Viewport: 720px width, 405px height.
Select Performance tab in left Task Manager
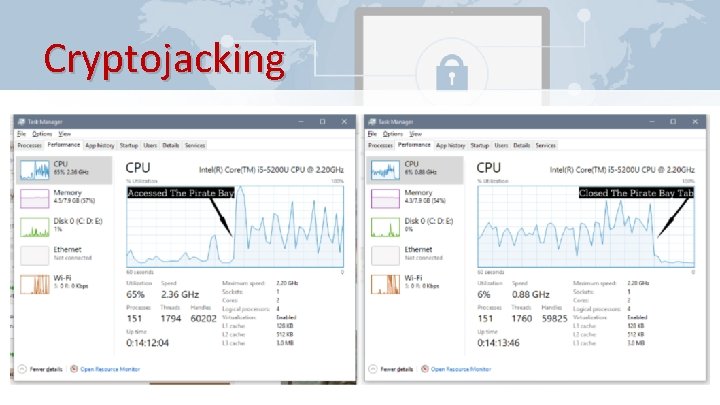[64, 145]
